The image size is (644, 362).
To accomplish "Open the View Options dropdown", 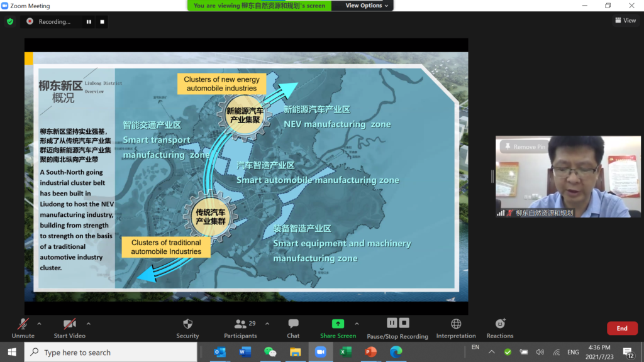I will [x=367, y=6].
